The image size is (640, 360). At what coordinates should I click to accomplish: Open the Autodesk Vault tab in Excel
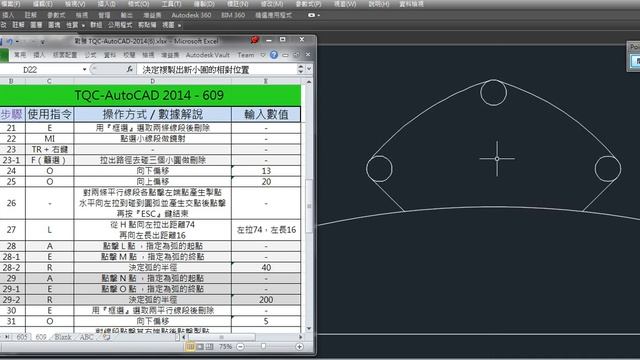(208, 55)
